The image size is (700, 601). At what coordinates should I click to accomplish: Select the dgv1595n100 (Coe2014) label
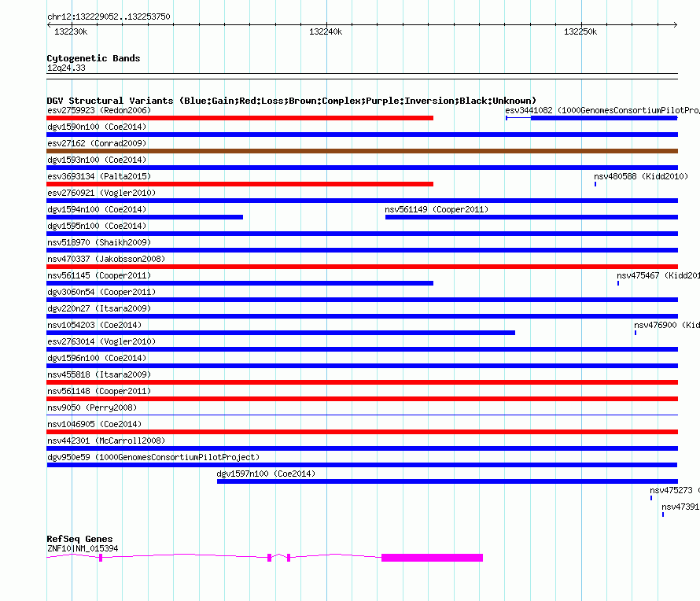(97, 226)
